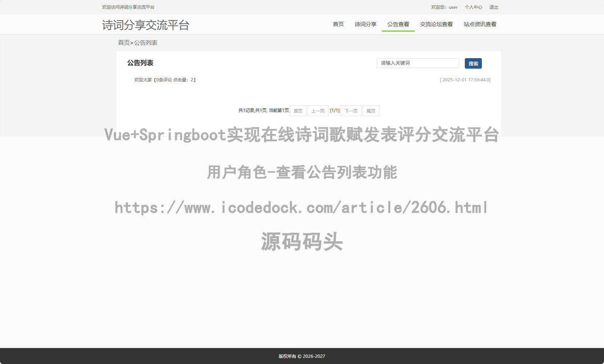Switch to 站点资讯查看 in the navigation
The width and height of the screenshot is (604, 364).
tap(480, 24)
